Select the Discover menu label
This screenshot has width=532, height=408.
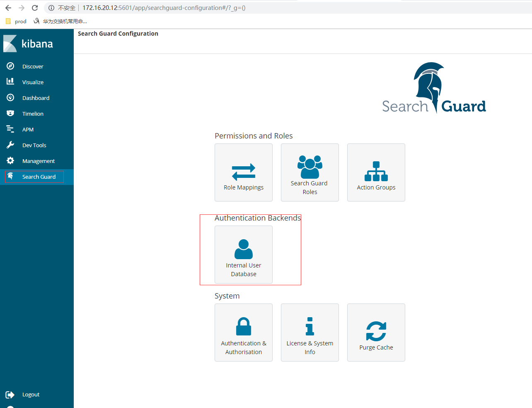click(33, 66)
